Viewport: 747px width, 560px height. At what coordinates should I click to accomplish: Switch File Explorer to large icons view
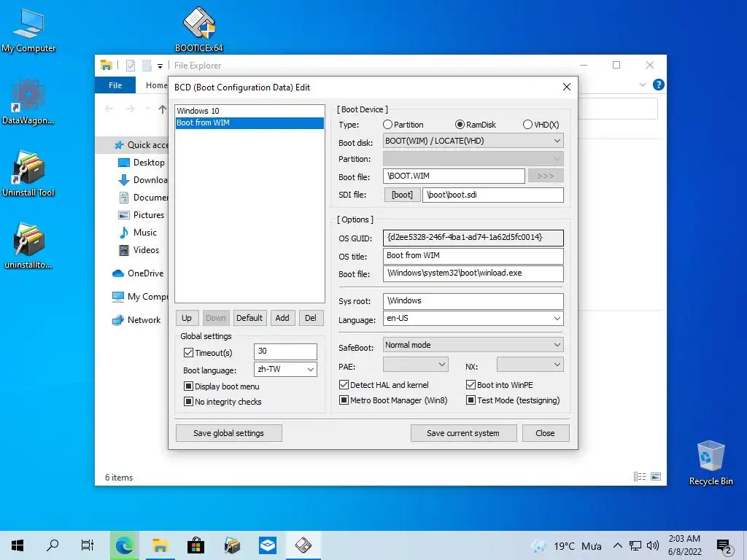656,477
